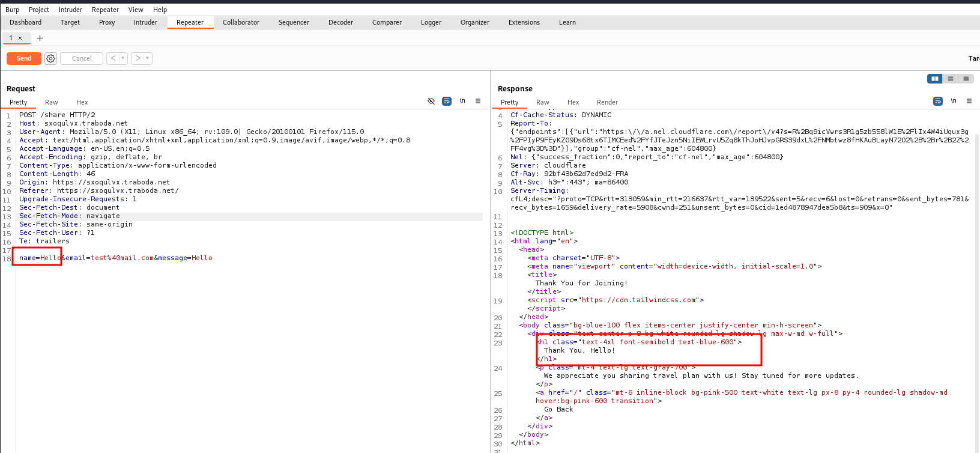
Task: Switch to the Sequencer tab
Action: coord(294,22)
